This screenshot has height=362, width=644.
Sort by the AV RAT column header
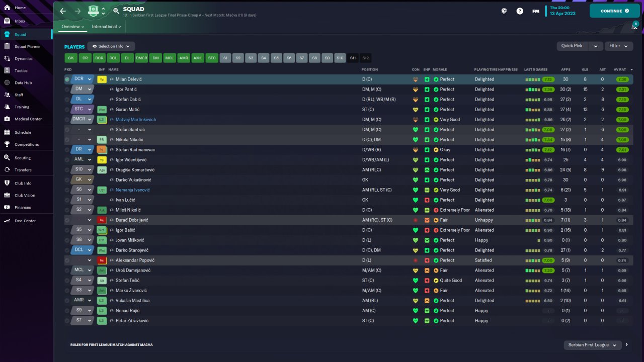[619, 69]
